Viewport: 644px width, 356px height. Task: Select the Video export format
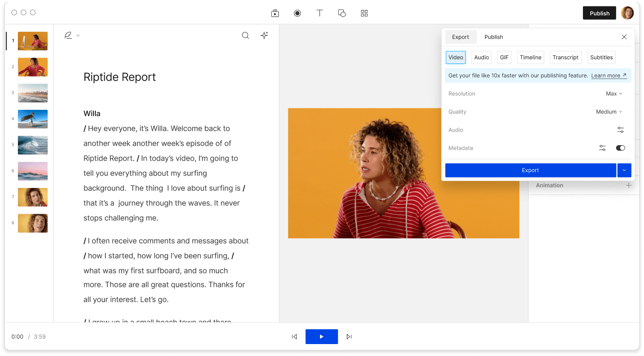[456, 57]
